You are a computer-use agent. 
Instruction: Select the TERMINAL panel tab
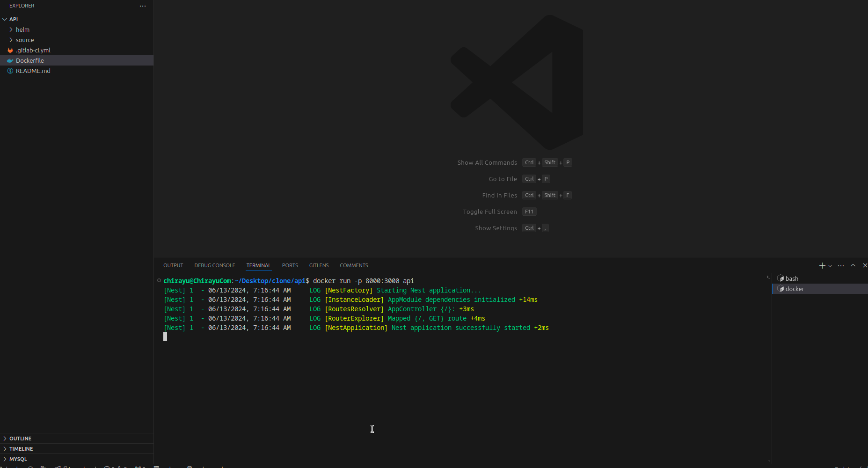pyautogui.click(x=258, y=265)
